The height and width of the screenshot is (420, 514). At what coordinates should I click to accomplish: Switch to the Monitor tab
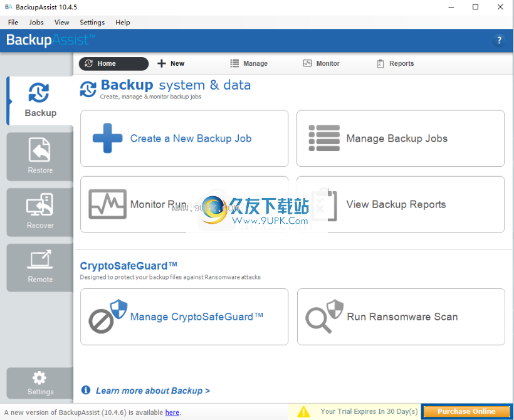[x=321, y=63]
